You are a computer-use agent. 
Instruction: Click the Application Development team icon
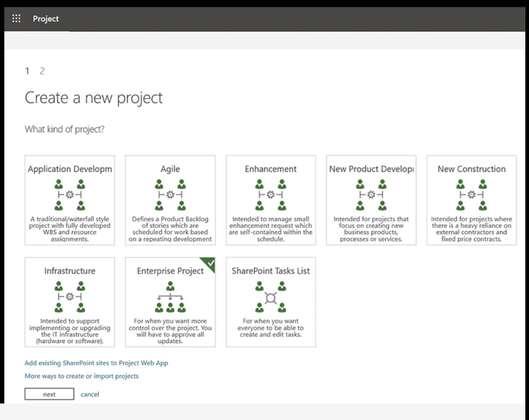pyautogui.click(x=70, y=195)
